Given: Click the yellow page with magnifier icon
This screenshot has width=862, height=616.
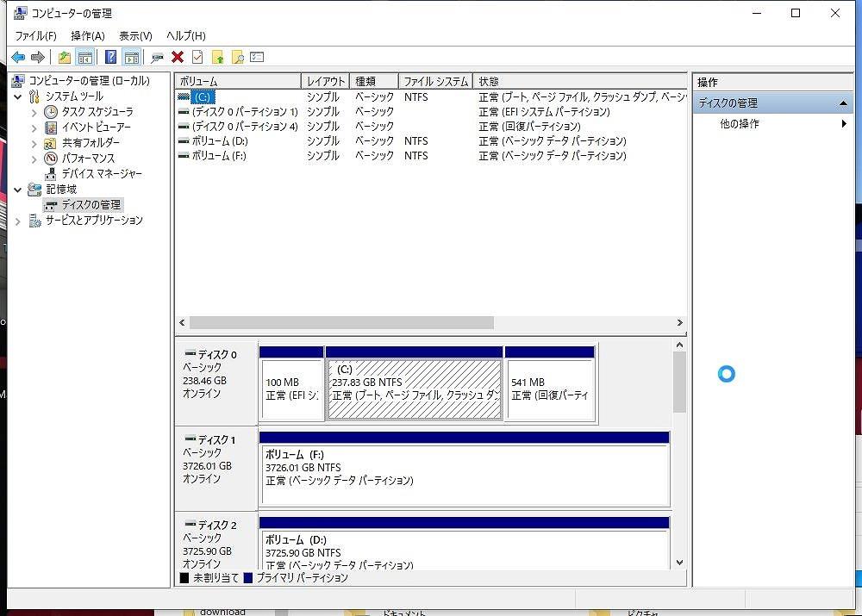Looking at the screenshot, I should click(238, 57).
